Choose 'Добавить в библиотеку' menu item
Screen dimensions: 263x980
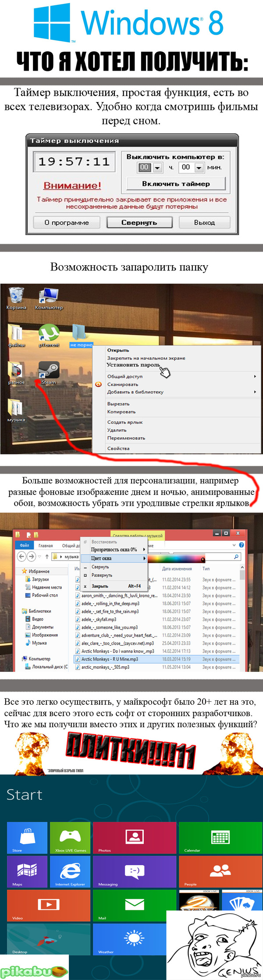coord(135,392)
